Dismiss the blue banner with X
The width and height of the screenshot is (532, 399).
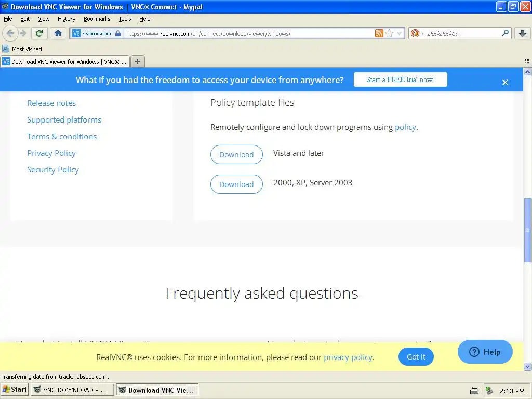coord(505,83)
